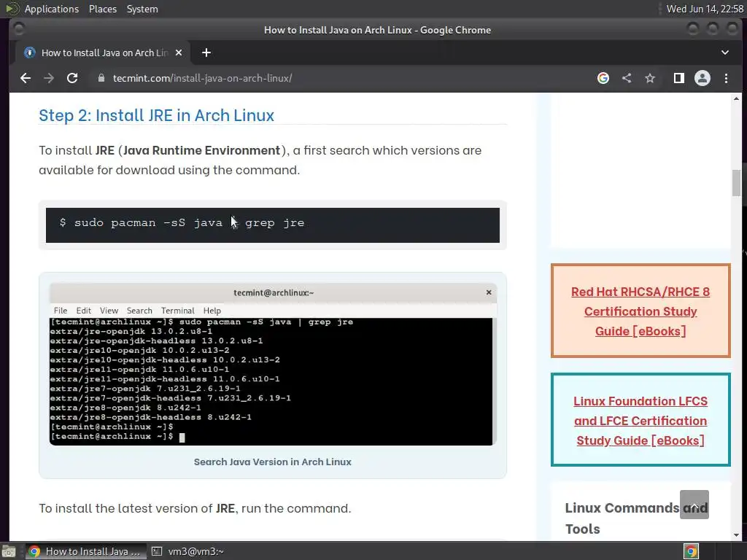Click Chrome icon in the workspace switcher

692,551
